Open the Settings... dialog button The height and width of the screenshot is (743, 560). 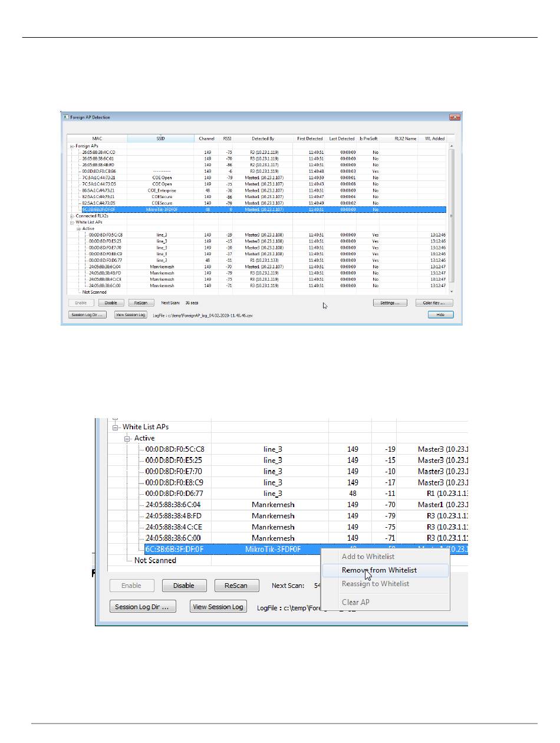(x=390, y=303)
